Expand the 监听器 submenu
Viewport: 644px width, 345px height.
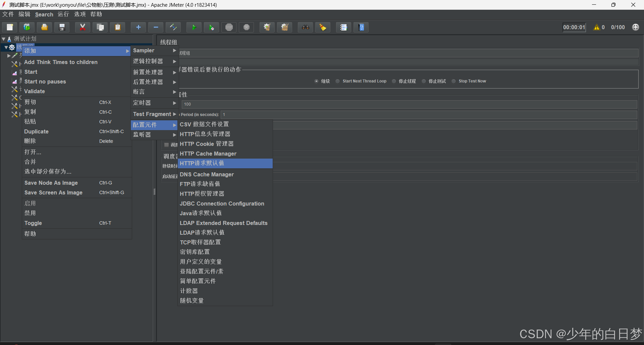click(155, 135)
